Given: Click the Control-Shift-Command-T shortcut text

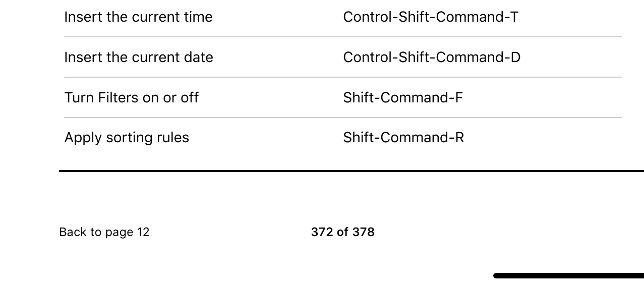Looking at the screenshot, I should click(x=431, y=17).
